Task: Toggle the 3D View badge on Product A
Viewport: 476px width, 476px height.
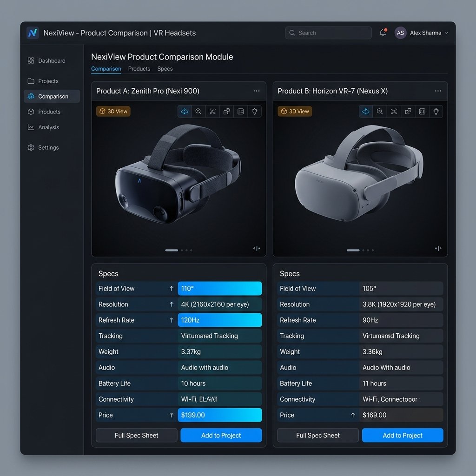Action: tap(113, 112)
